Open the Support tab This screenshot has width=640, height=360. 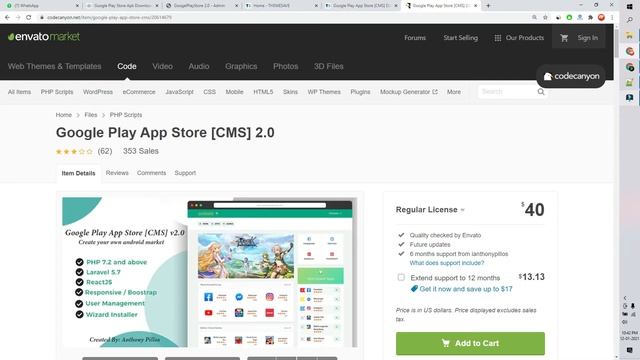tap(185, 173)
